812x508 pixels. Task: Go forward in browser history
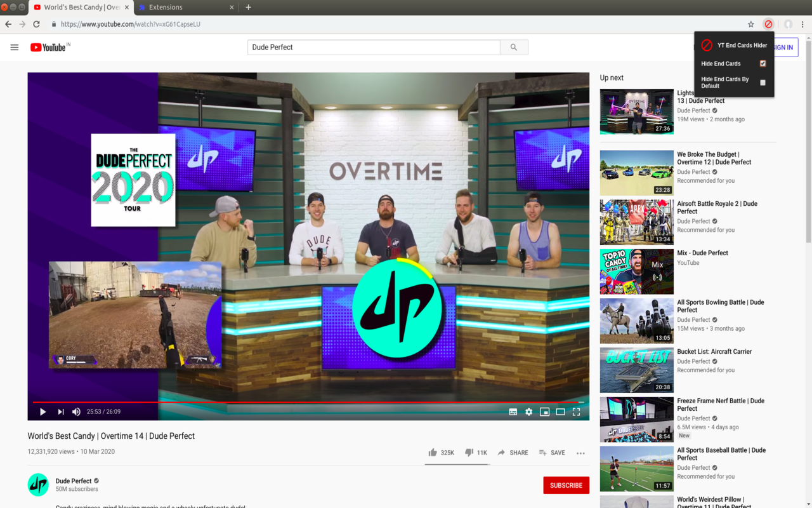[x=22, y=24]
